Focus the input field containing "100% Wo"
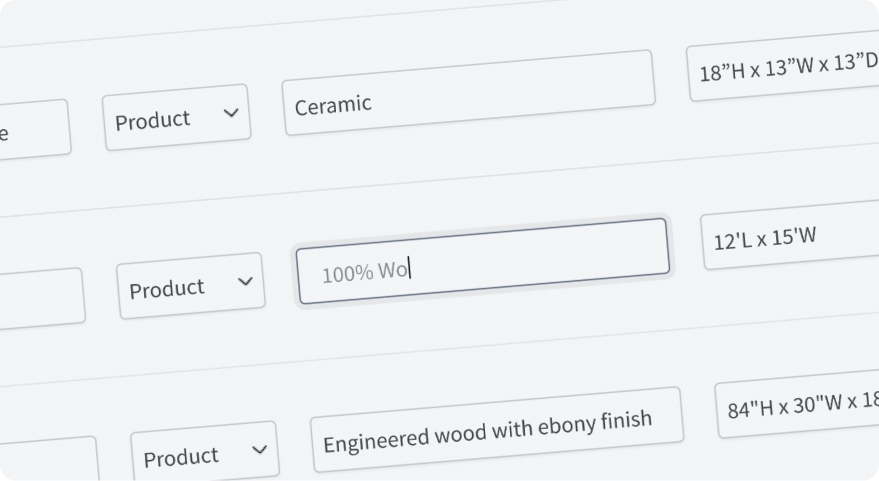 [x=483, y=260]
